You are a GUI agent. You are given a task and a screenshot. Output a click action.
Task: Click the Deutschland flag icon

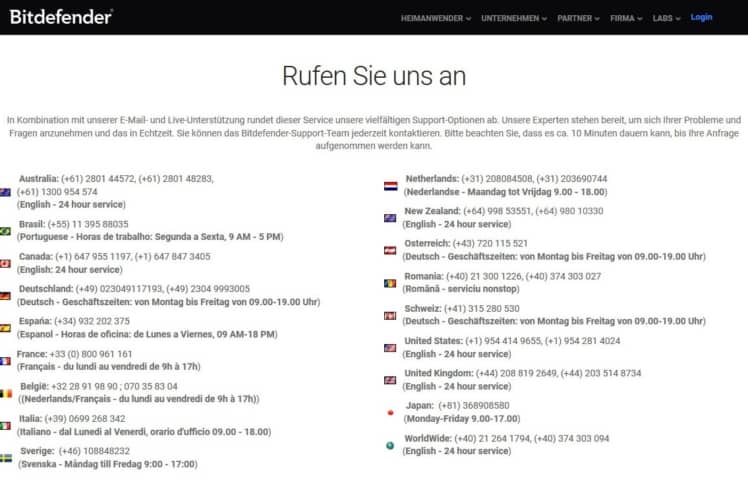pos(5,296)
